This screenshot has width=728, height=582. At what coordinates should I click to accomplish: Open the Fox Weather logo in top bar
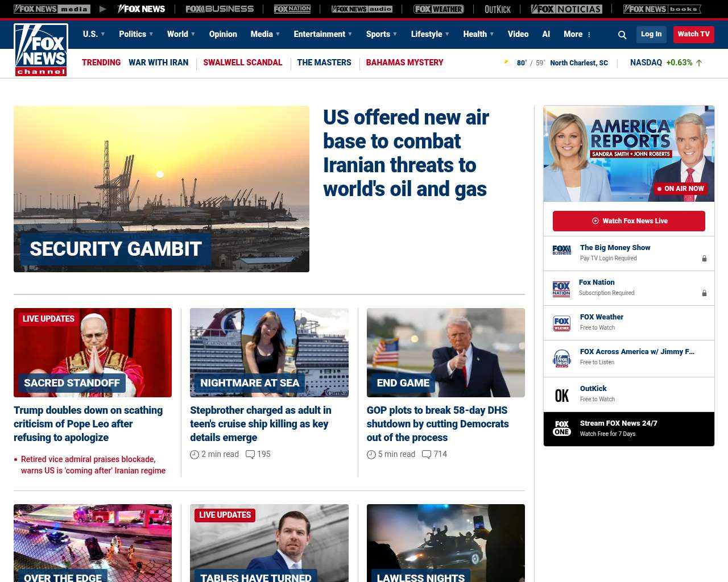click(x=439, y=9)
